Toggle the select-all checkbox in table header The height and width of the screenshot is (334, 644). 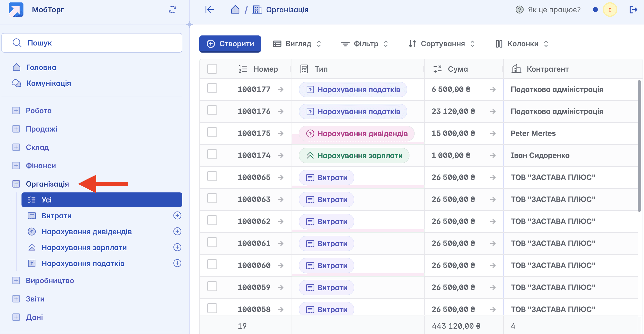coord(212,69)
